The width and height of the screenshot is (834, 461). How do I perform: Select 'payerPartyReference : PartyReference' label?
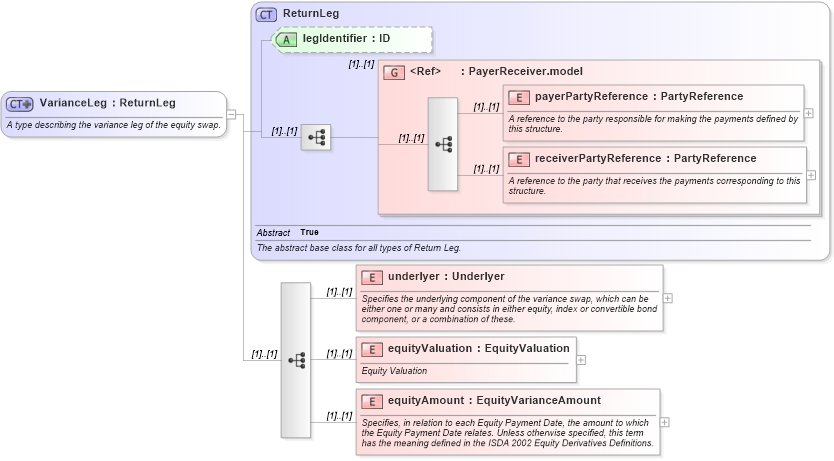639,97
